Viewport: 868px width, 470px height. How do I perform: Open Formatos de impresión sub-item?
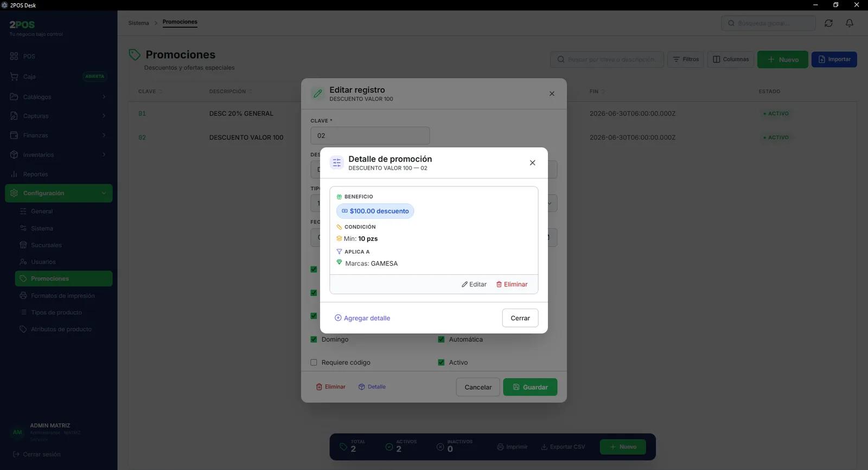(x=64, y=296)
